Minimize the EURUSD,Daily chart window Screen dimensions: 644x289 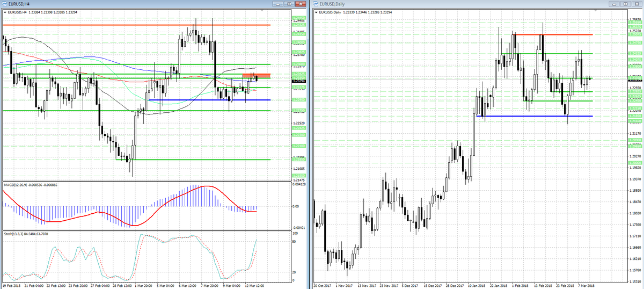613,4
